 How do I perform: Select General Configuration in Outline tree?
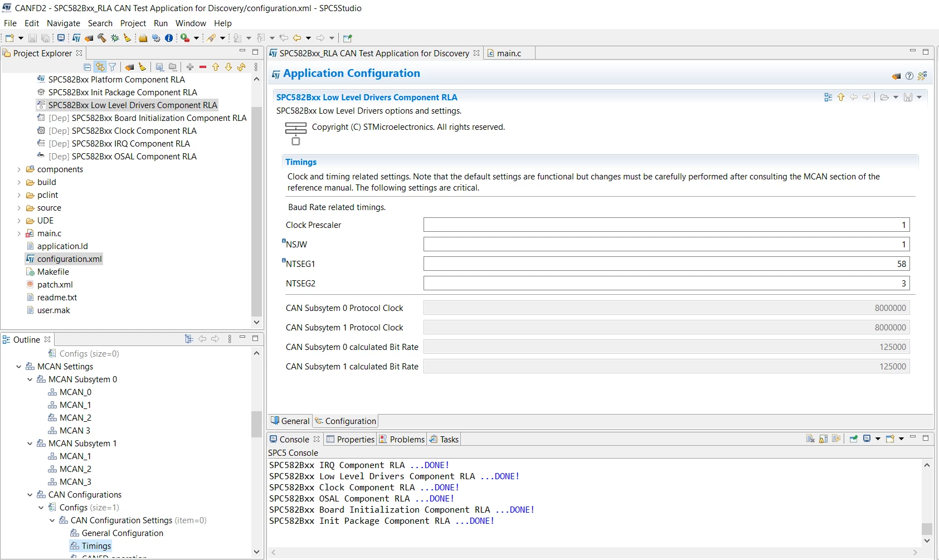click(x=123, y=533)
